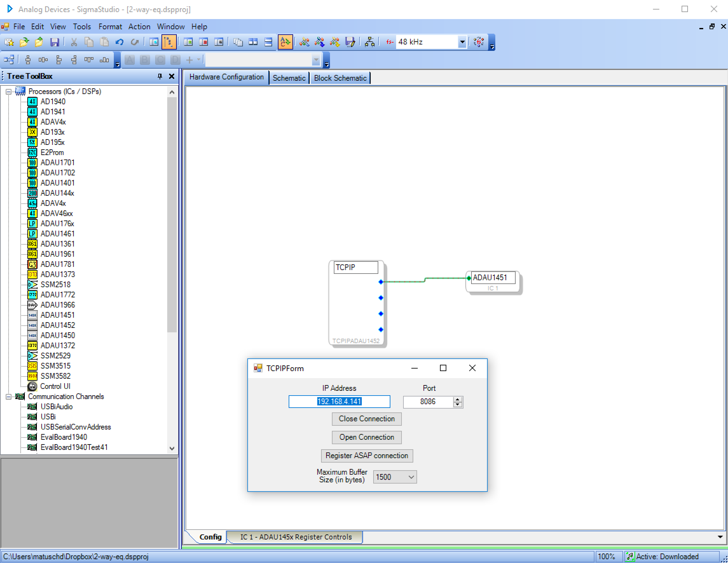Select the Hardware Configuration tab
This screenshot has width=728, height=563.
coord(227,77)
